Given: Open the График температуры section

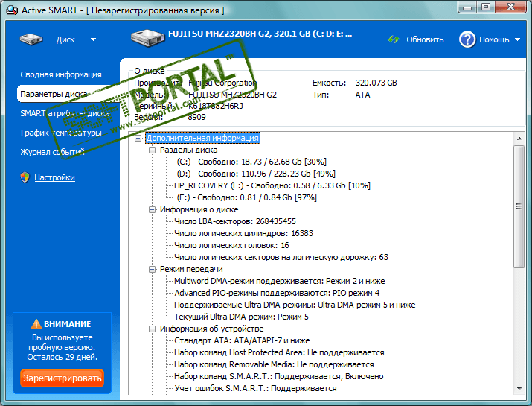Looking at the screenshot, I should (x=61, y=133).
